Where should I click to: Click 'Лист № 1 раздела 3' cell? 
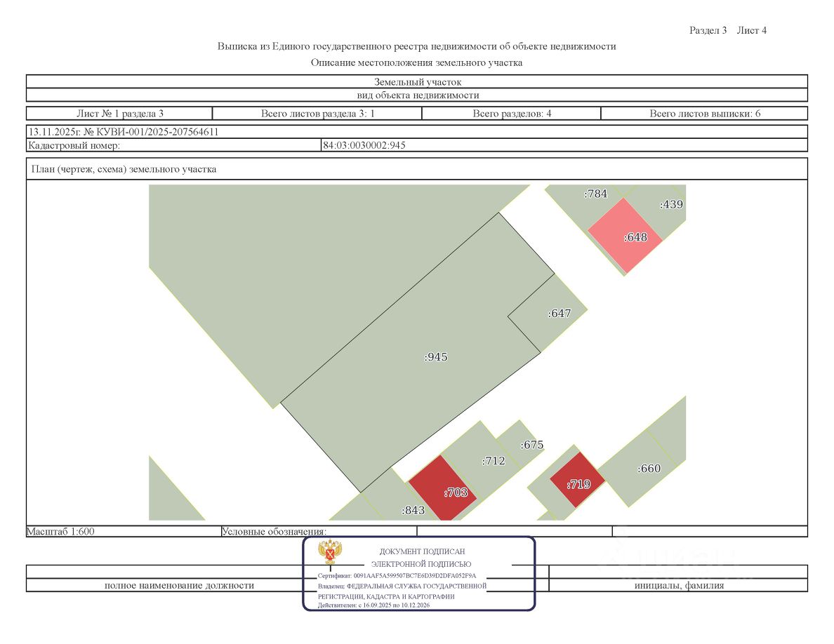pyautogui.click(x=119, y=113)
